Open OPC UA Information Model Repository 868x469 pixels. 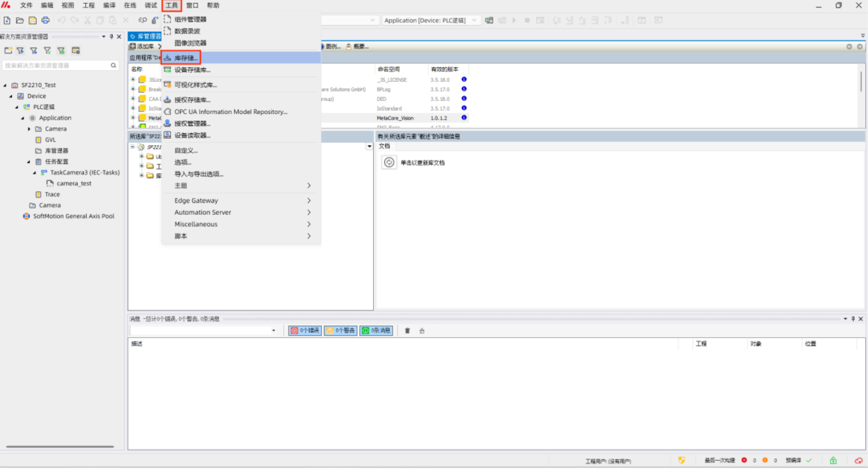231,112
